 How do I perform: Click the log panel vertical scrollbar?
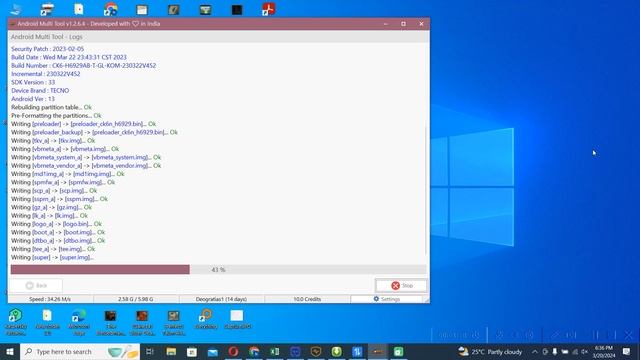click(427, 190)
